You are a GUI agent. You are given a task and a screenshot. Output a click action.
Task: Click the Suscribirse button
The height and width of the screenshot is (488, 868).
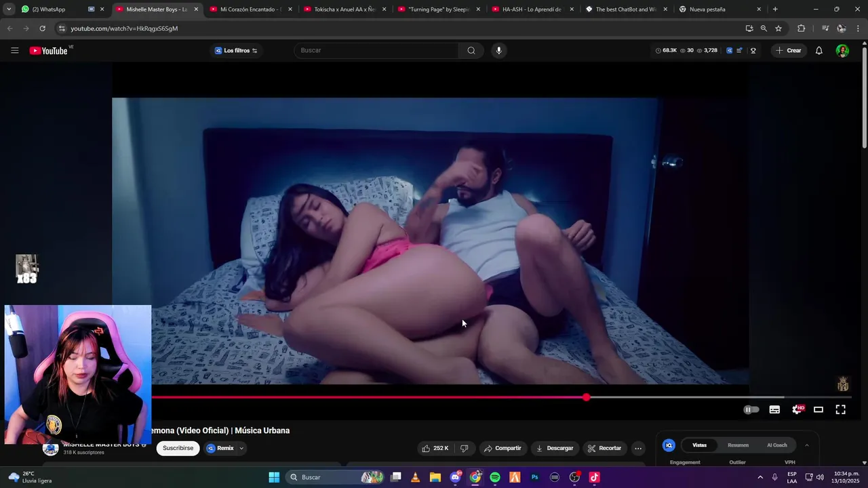point(178,448)
